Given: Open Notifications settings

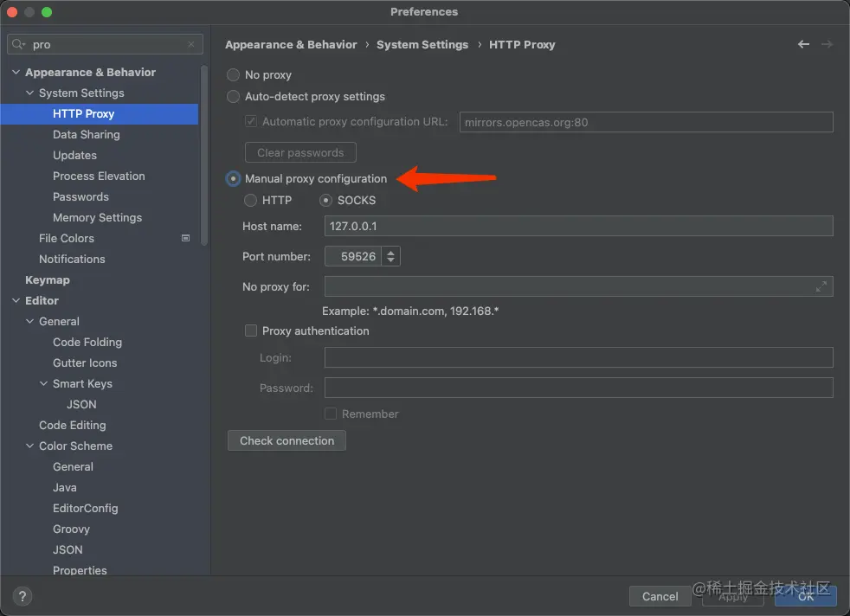Looking at the screenshot, I should coord(72,259).
